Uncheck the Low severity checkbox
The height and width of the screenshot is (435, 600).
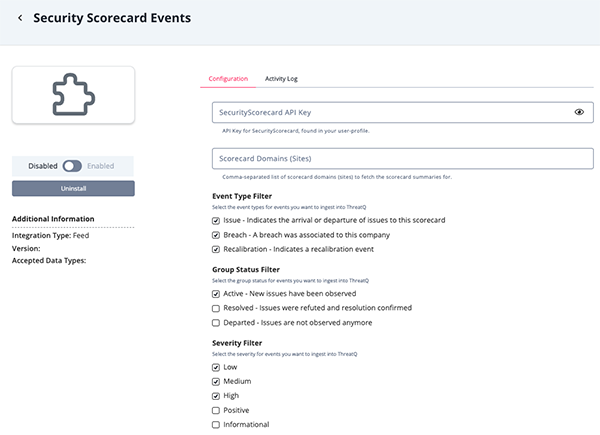(216, 367)
